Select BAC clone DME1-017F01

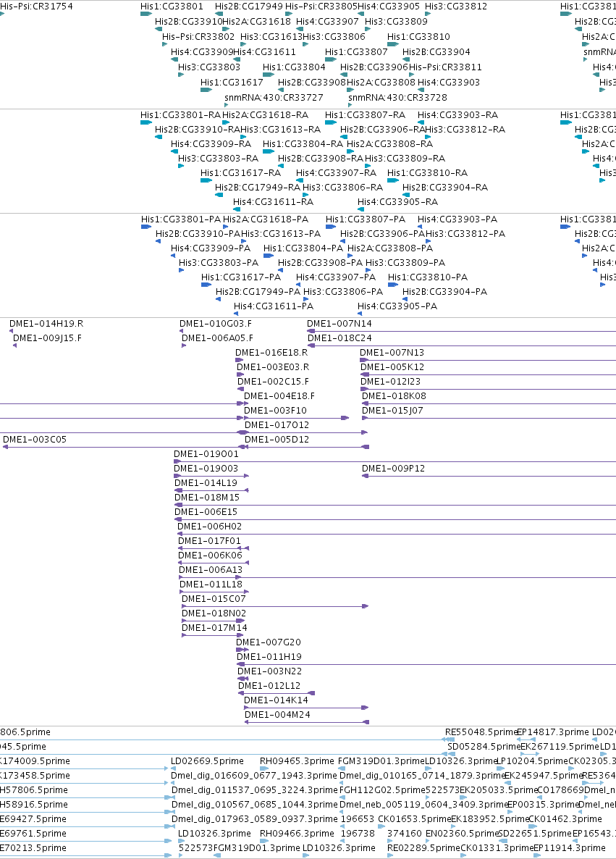click(209, 541)
